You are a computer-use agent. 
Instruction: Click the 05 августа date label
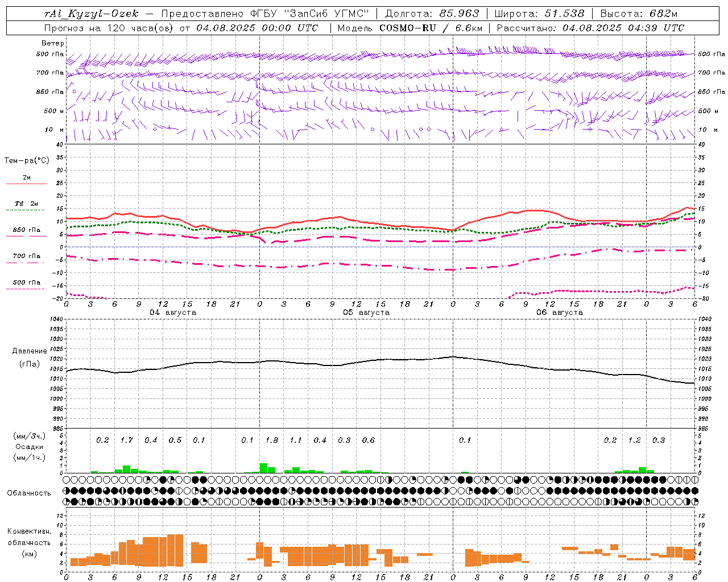(x=366, y=313)
